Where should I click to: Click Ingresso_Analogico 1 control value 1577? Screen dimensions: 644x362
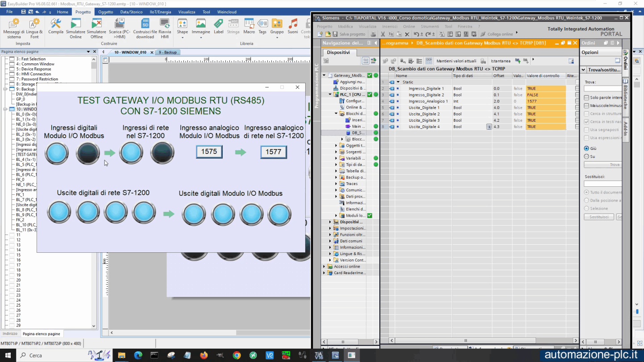click(x=546, y=101)
